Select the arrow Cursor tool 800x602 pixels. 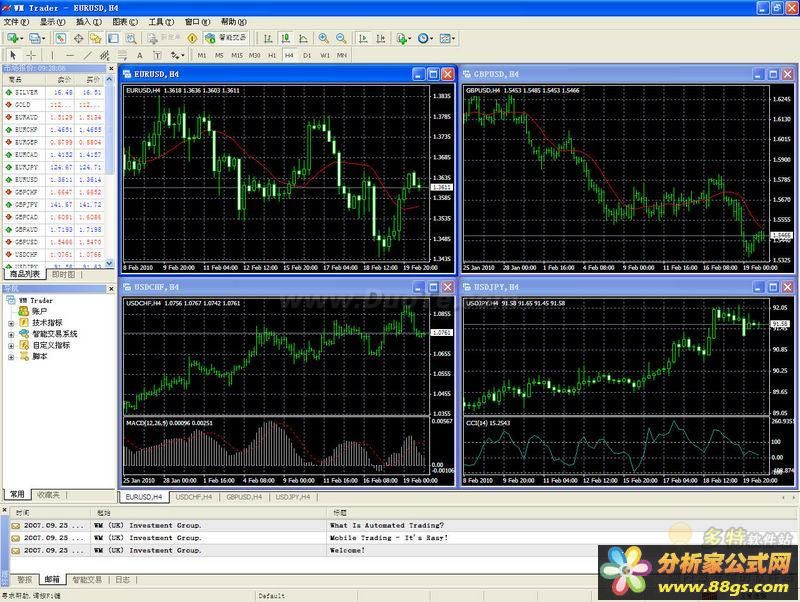click(x=13, y=55)
